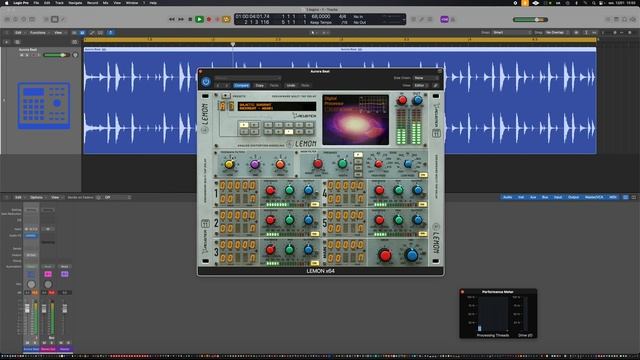The image size is (640, 360).
Task: Click the LEMON presets menu button
Action: [x=226, y=96]
